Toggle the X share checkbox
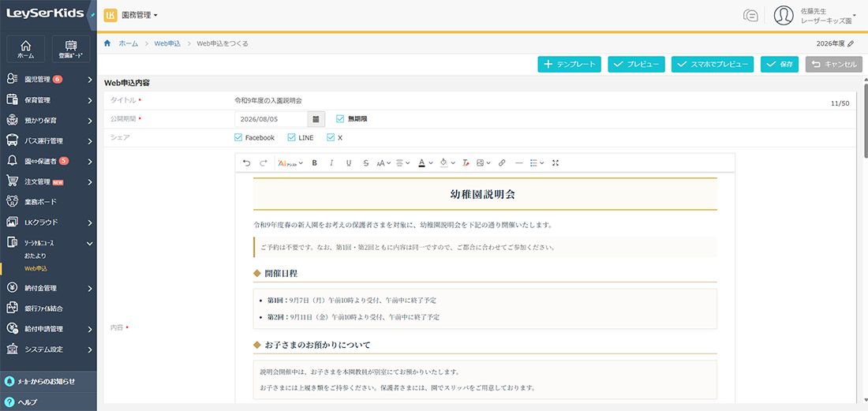Image resolution: width=868 pixels, height=411 pixels. point(331,137)
